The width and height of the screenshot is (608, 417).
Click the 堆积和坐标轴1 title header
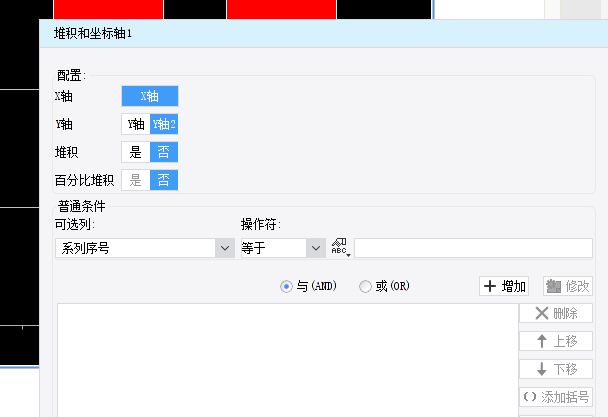pos(93,34)
